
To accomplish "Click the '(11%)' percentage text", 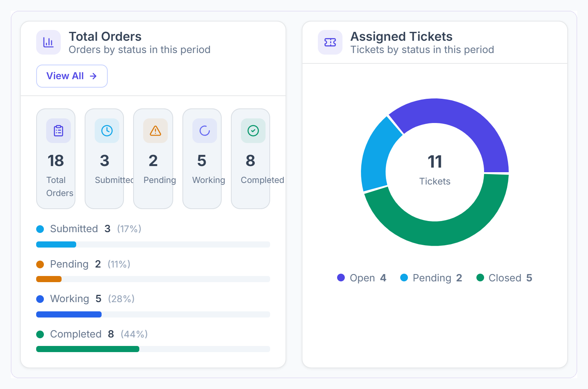I will (119, 264).
